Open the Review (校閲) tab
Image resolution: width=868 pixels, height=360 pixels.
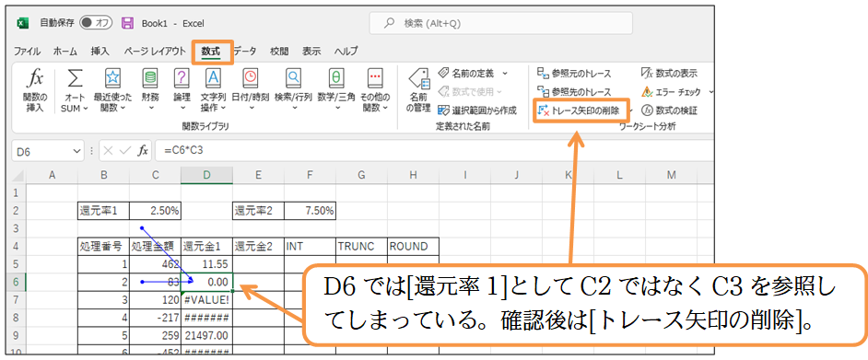(x=279, y=51)
